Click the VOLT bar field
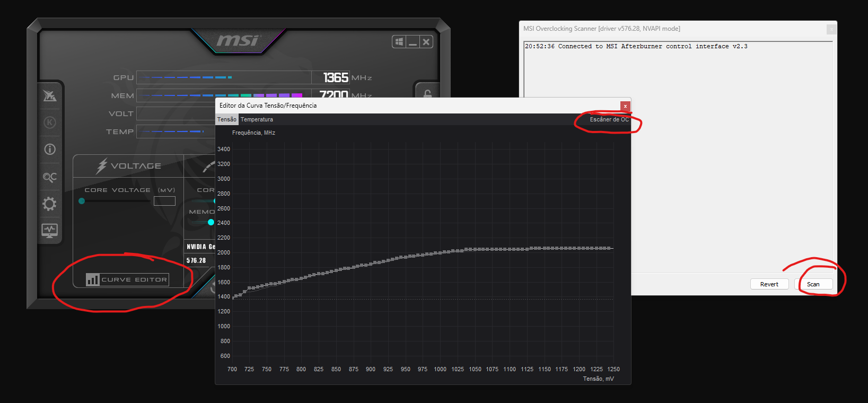Image resolution: width=868 pixels, height=403 pixels. (176, 113)
